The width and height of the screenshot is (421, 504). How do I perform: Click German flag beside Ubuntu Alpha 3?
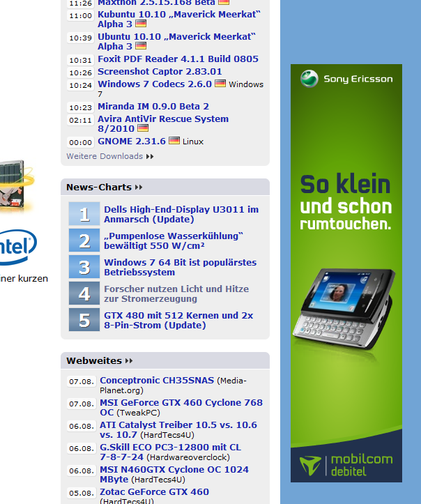[x=141, y=45]
